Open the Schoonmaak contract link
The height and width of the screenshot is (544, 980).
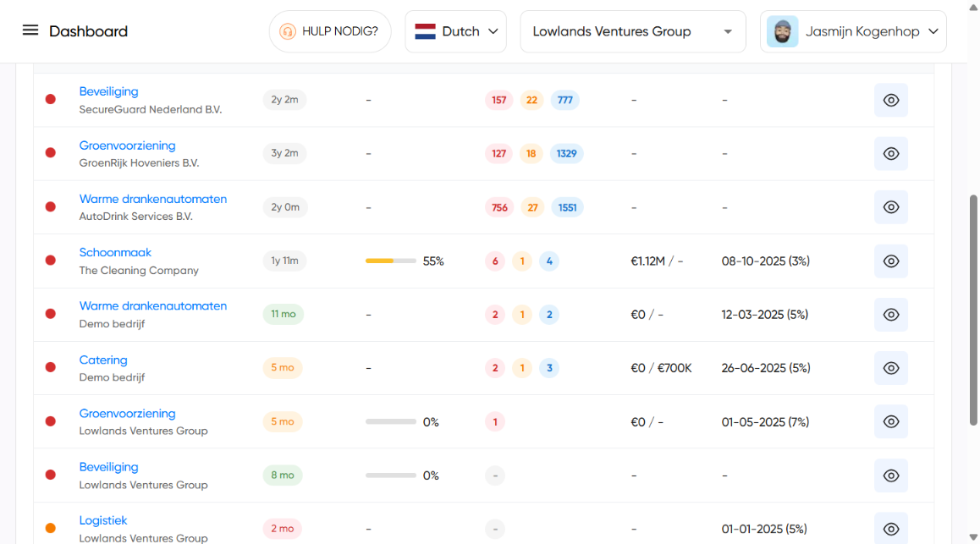coord(115,252)
